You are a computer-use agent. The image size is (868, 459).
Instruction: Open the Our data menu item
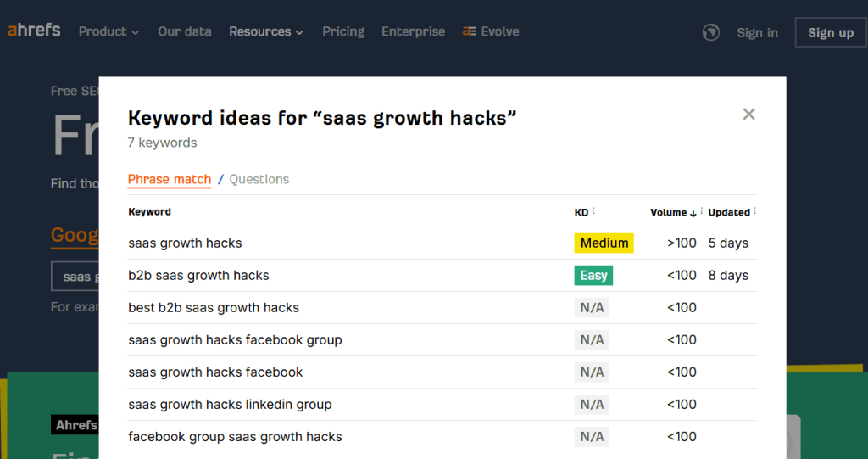(x=185, y=31)
